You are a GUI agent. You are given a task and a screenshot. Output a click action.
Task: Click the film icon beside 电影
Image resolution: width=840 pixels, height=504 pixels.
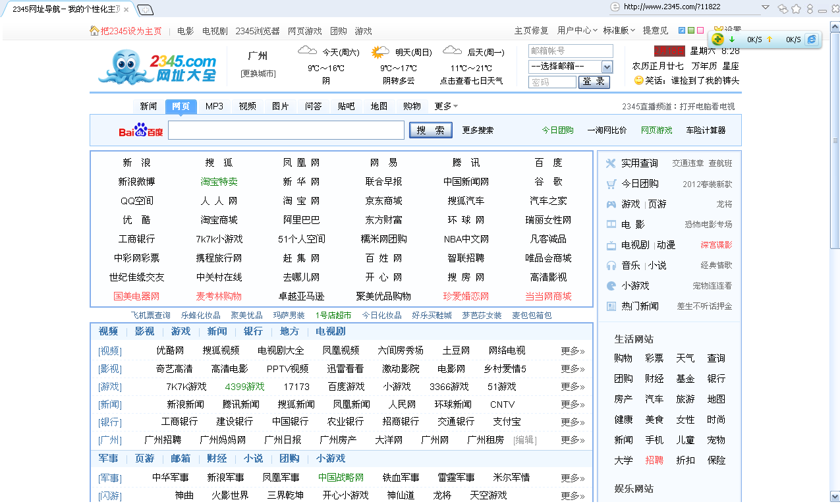click(x=611, y=225)
